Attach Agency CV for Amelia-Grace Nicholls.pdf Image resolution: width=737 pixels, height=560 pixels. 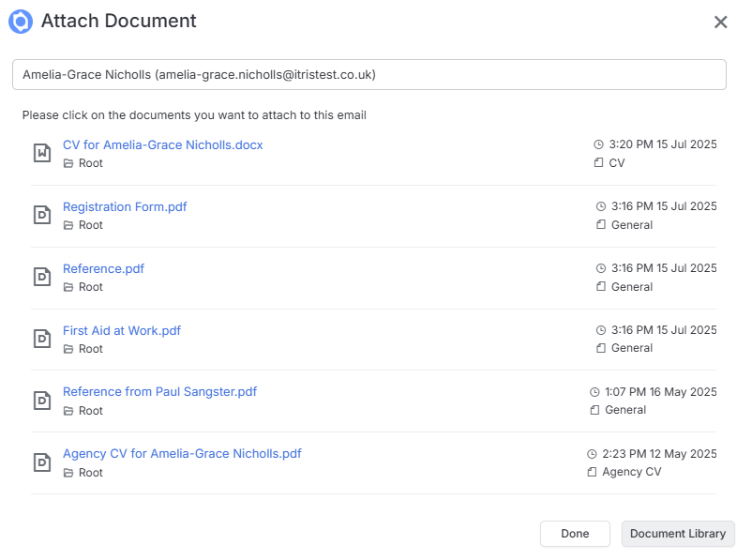[x=182, y=454]
